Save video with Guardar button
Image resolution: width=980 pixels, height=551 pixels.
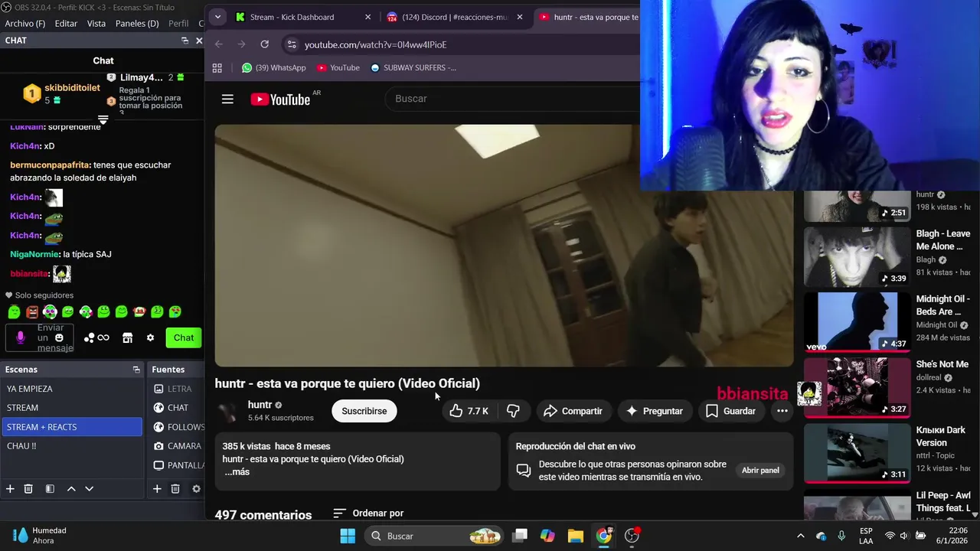[x=730, y=411]
